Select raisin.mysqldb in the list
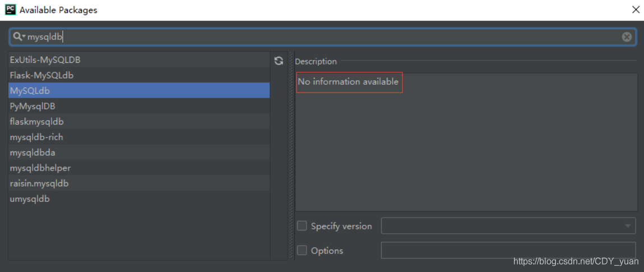644x272 pixels. pyautogui.click(x=39, y=183)
